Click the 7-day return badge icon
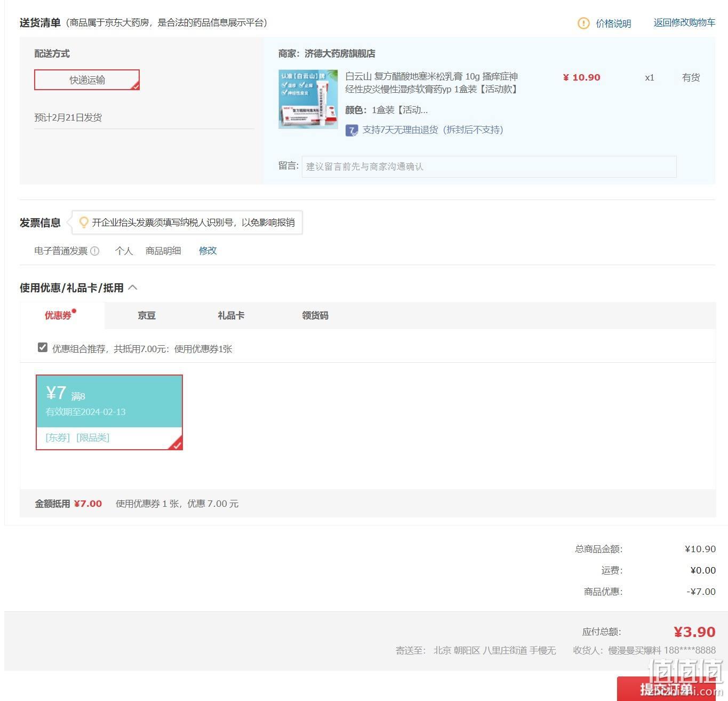This screenshot has height=701, width=728. [x=351, y=130]
